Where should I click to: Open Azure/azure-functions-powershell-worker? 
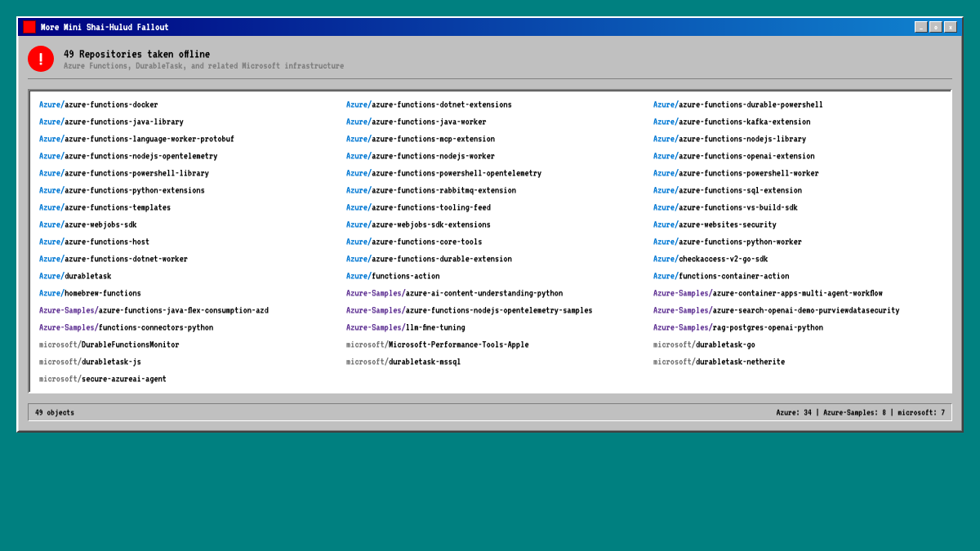[x=736, y=173]
